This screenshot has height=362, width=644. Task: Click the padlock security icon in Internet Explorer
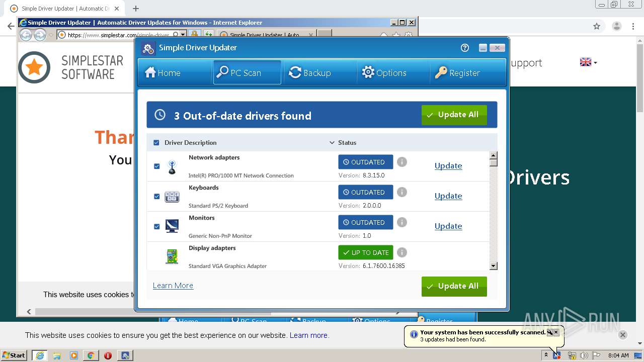click(194, 34)
